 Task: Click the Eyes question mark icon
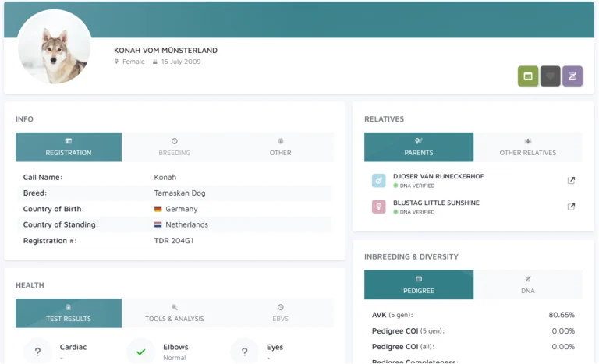click(x=245, y=352)
